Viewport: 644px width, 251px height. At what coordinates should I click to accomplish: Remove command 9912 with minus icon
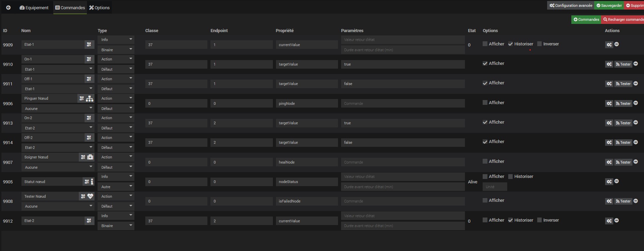(616, 221)
